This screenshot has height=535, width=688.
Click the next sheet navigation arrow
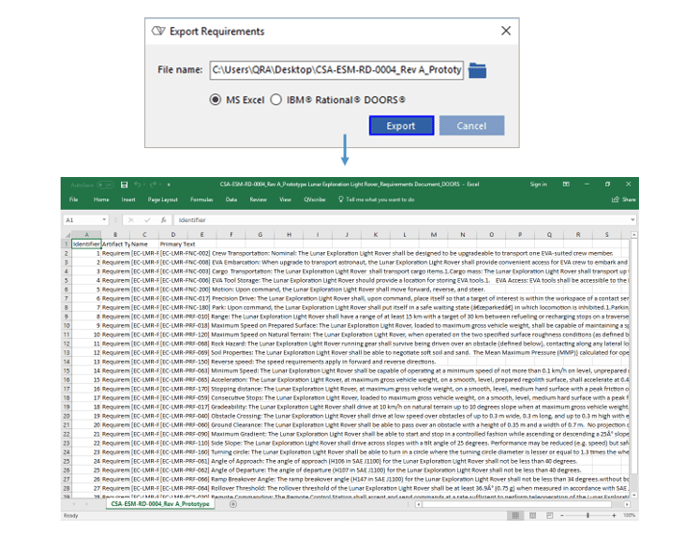point(86,504)
